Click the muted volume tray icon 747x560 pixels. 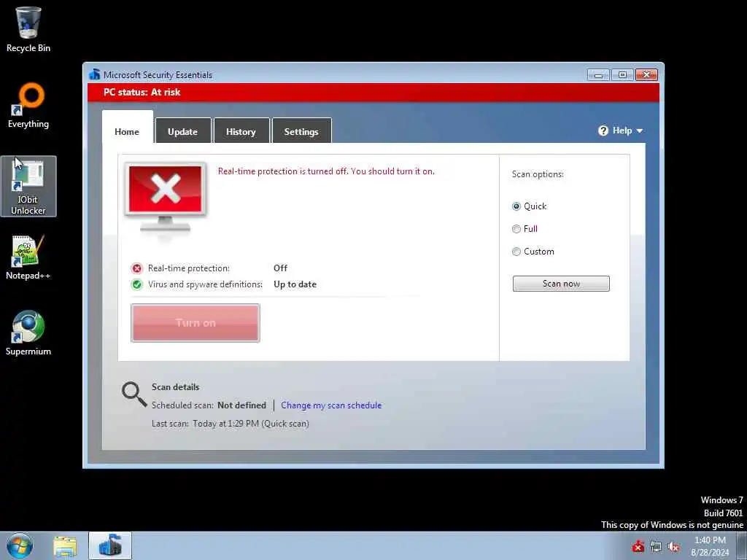pos(673,547)
